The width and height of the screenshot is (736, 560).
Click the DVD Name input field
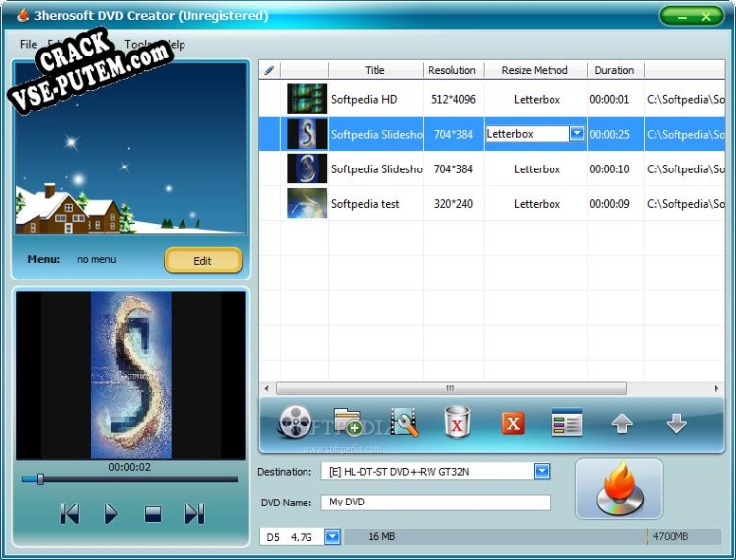pyautogui.click(x=435, y=503)
